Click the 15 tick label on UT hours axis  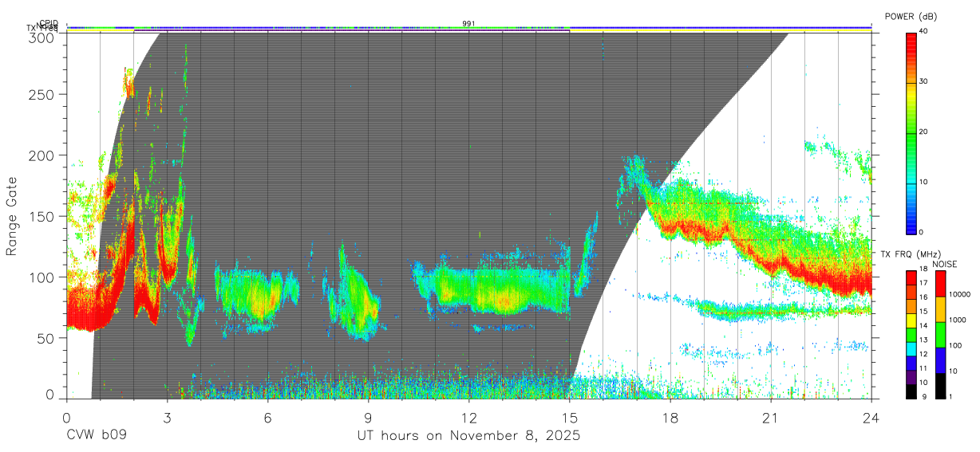pyautogui.click(x=570, y=417)
